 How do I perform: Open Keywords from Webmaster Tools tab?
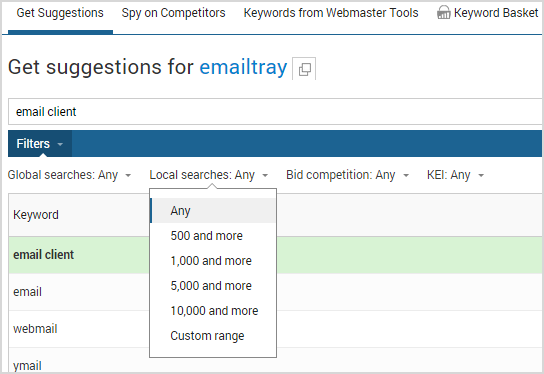click(x=331, y=13)
